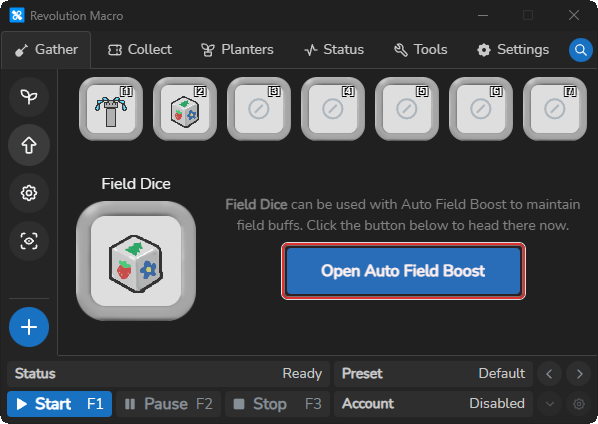The image size is (598, 424).
Task: Select empty hotbar slot 5
Action: click(x=407, y=109)
